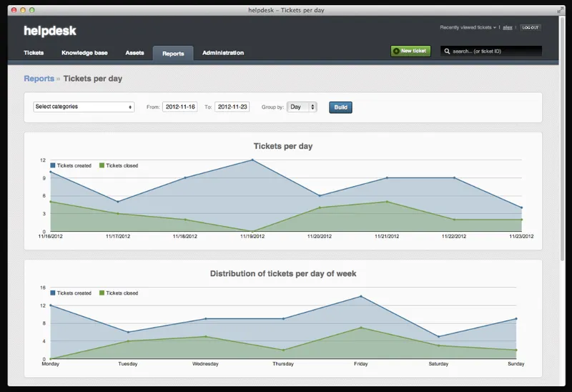This screenshot has width=572, height=392.
Task: Click the Saturday axis label
Action: (438, 364)
